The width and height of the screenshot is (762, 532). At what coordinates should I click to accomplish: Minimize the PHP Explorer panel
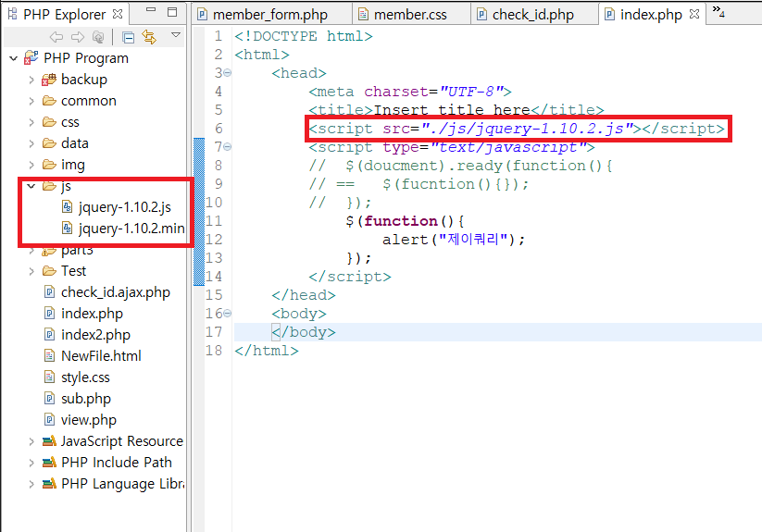[151, 9]
